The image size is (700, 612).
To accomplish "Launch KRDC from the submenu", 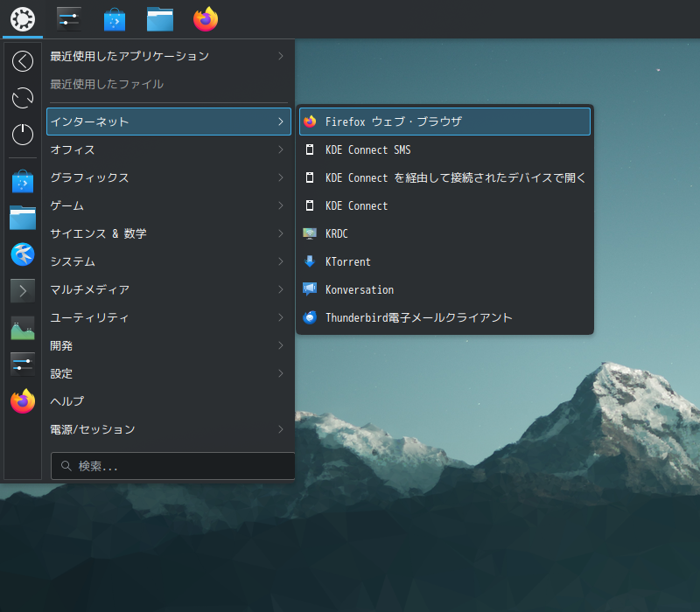I will pyautogui.click(x=444, y=233).
